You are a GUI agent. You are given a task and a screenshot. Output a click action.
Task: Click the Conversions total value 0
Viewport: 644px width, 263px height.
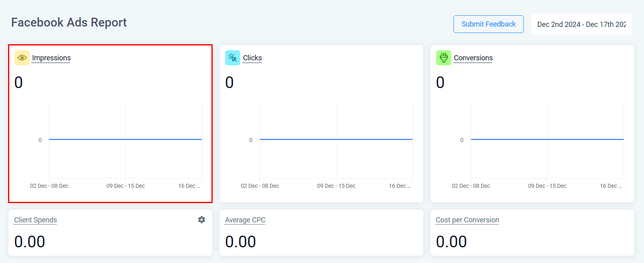(x=440, y=82)
